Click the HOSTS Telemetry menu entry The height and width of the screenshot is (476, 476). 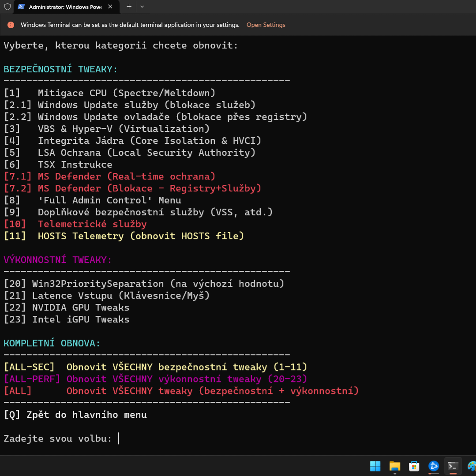(x=124, y=236)
